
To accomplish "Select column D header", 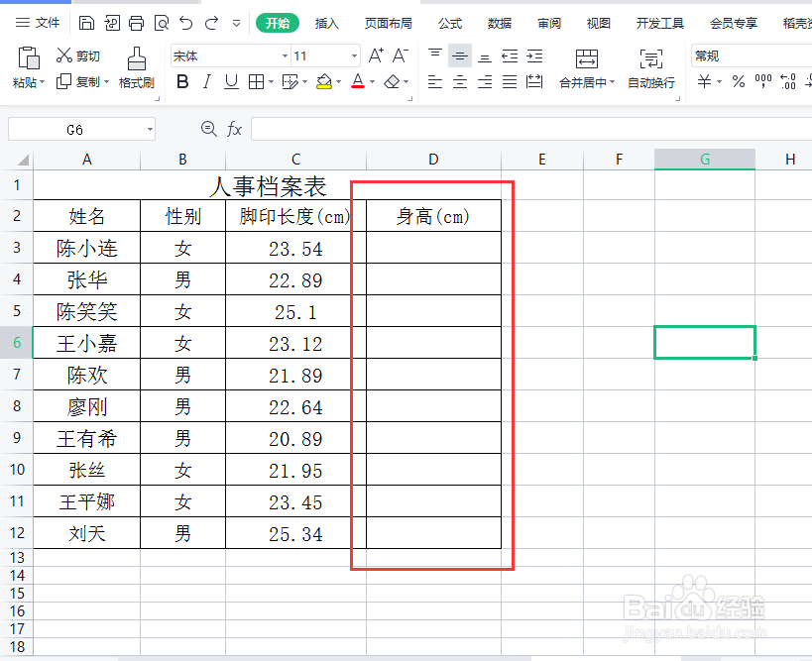I will (433, 160).
